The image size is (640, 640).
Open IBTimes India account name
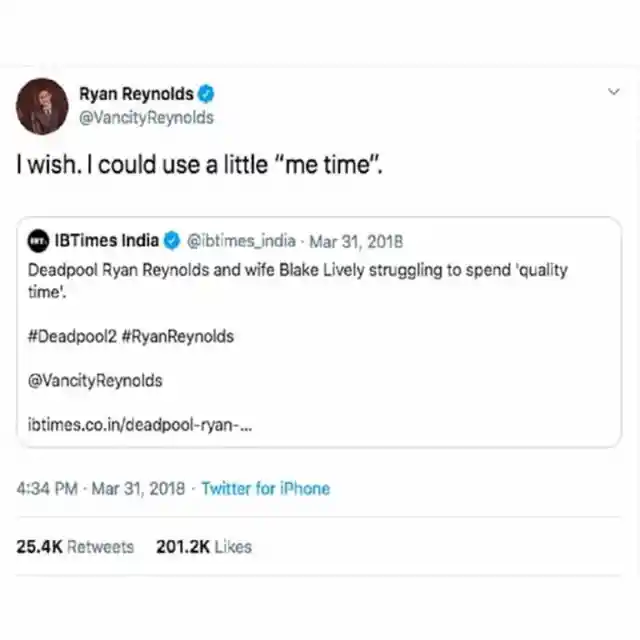click(107, 240)
